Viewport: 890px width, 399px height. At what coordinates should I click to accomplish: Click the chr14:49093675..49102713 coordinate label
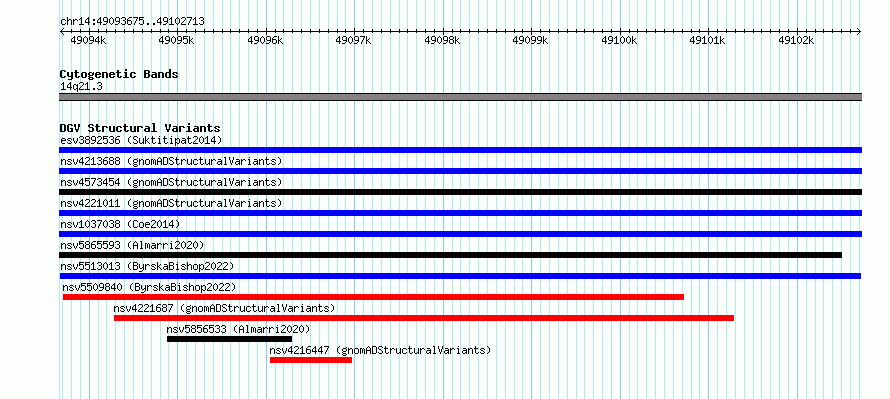coord(132,22)
